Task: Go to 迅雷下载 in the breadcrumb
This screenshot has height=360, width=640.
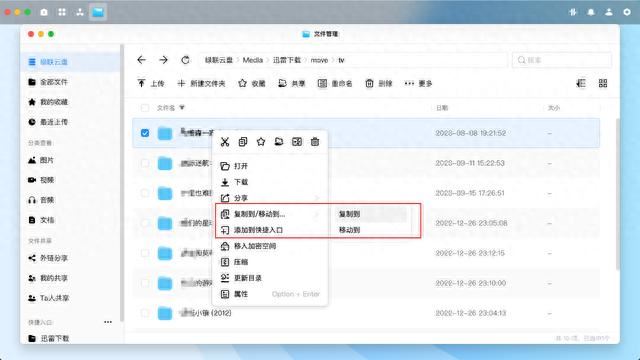Action: point(287,60)
